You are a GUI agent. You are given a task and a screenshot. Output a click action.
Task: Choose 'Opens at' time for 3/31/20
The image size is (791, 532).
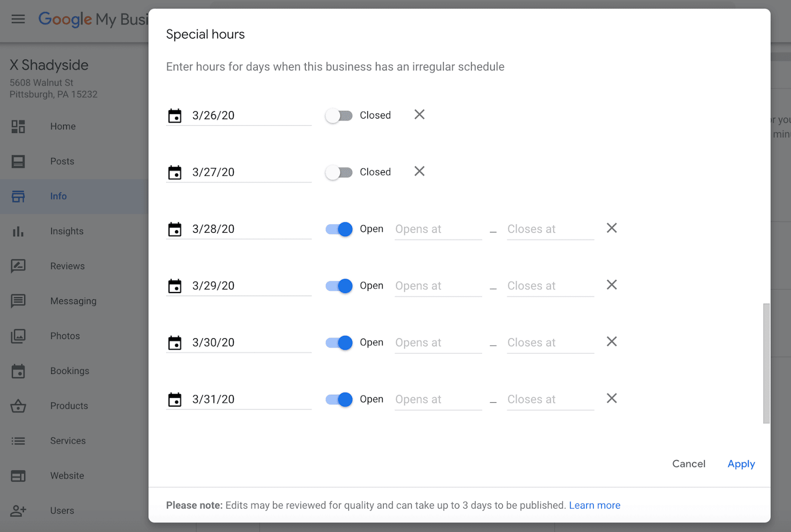[x=438, y=400]
